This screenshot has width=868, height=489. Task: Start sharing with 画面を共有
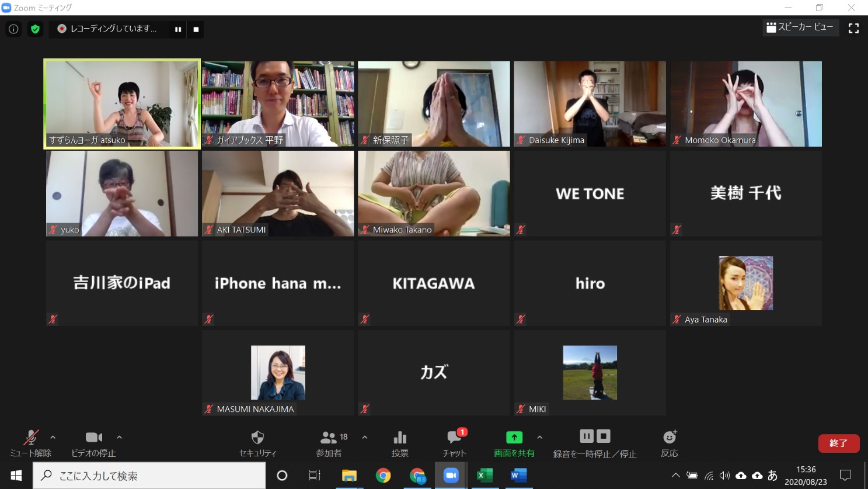tap(514, 444)
